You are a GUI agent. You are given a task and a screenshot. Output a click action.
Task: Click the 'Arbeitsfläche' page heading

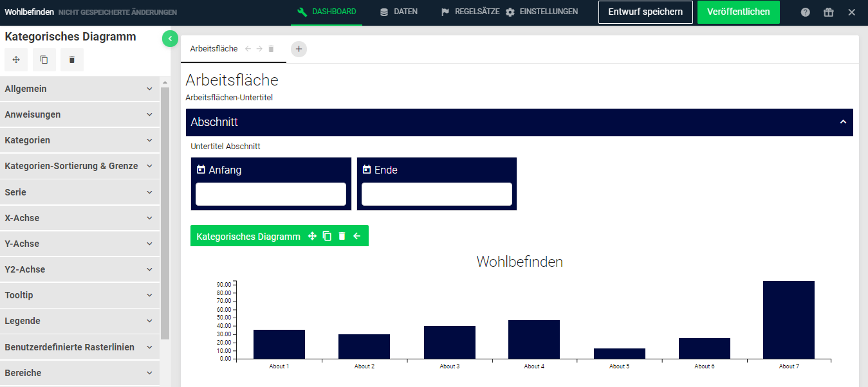(x=232, y=80)
